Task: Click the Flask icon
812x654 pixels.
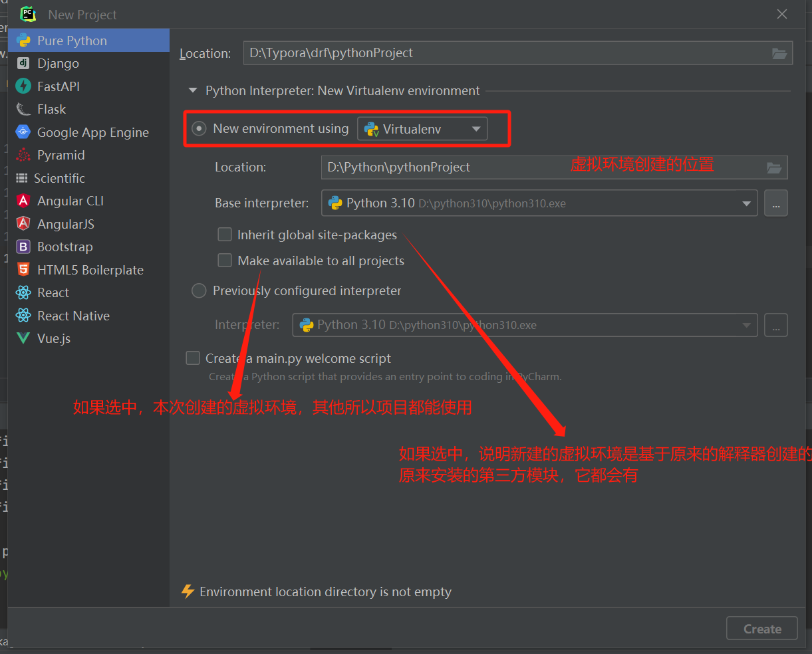Action: coord(23,109)
